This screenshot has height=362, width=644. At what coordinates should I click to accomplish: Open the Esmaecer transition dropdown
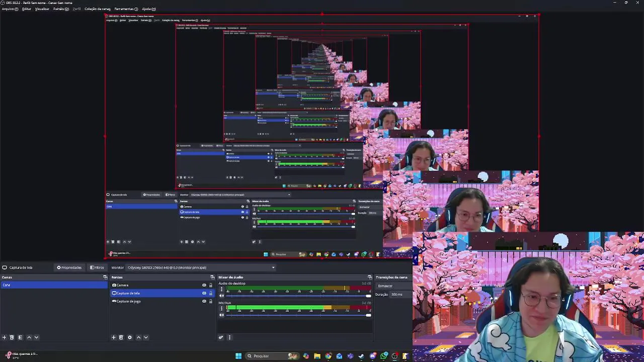393,286
